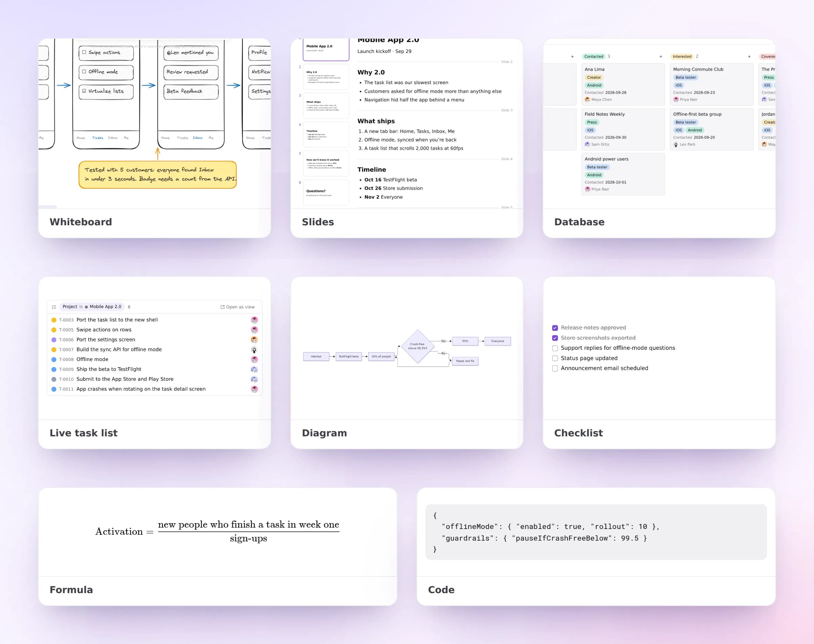This screenshot has height=644, width=814.
Task: Add a card to the Interested column with plus
Action: [749, 57]
